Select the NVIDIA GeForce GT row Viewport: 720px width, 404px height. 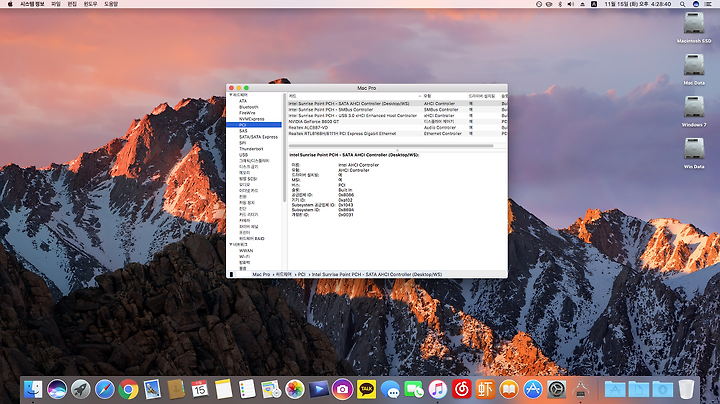click(x=397, y=122)
